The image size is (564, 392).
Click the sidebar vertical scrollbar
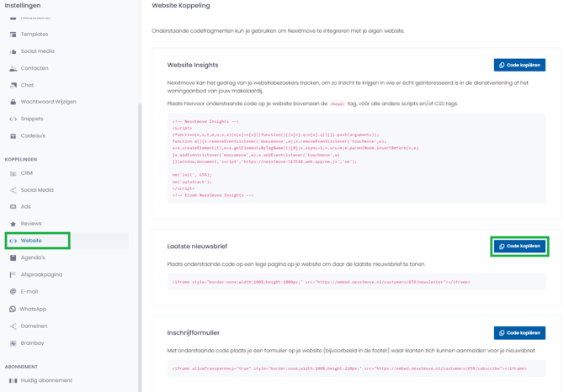(140, 248)
